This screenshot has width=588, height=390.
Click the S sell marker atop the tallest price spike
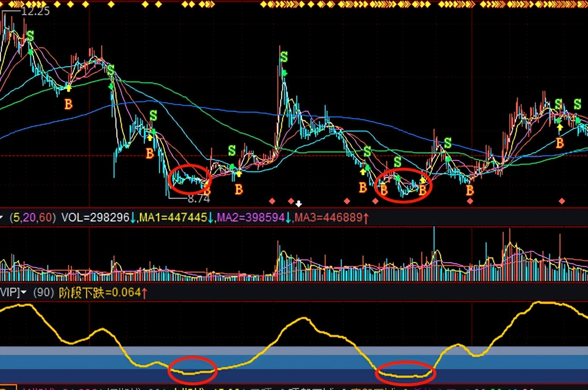point(284,57)
